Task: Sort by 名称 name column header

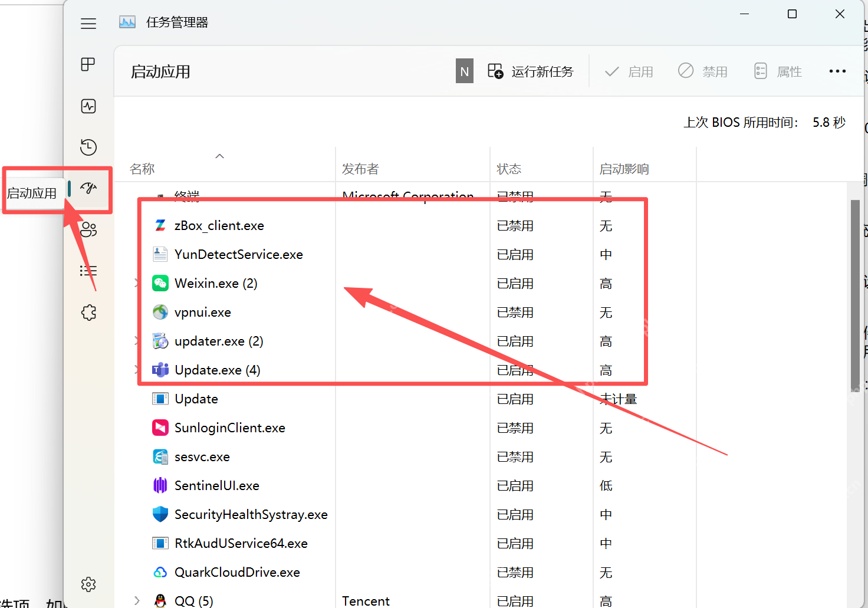Action: coord(142,169)
